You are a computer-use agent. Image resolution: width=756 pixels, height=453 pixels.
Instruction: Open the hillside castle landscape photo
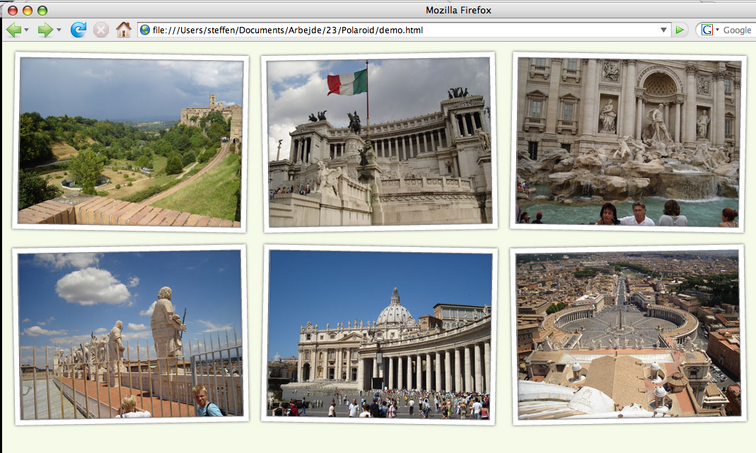click(130, 141)
